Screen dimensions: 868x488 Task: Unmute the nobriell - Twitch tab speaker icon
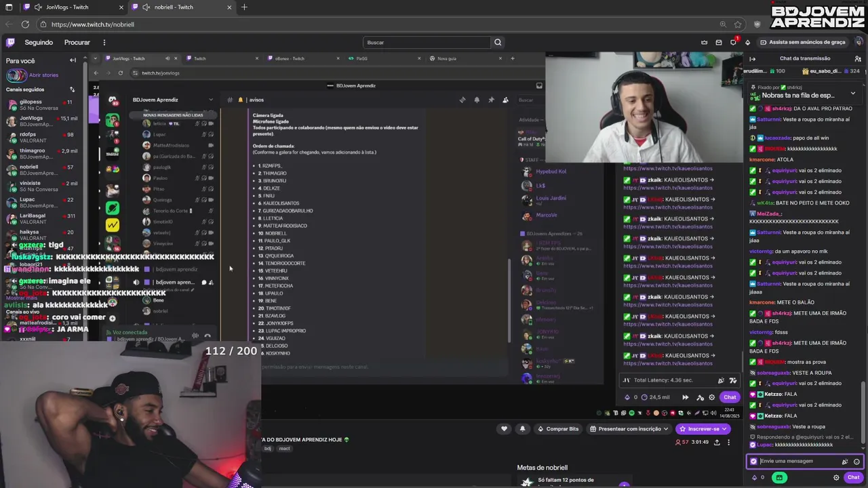click(x=146, y=7)
